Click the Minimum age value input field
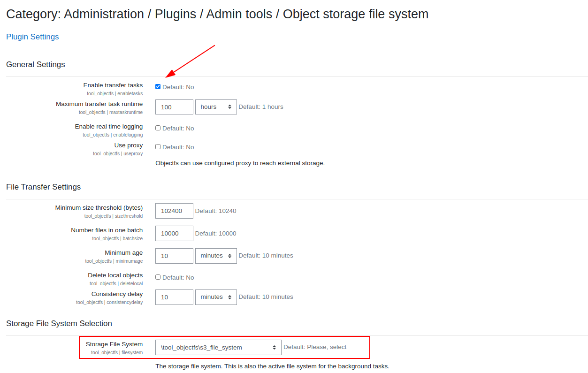Image resolution: width=588 pixels, height=373 pixels. click(x=174, y=256)
